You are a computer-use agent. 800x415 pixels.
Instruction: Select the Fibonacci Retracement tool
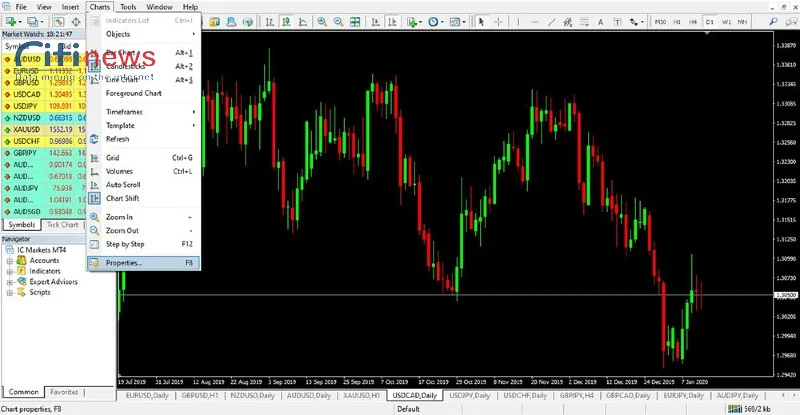[584, 21]
